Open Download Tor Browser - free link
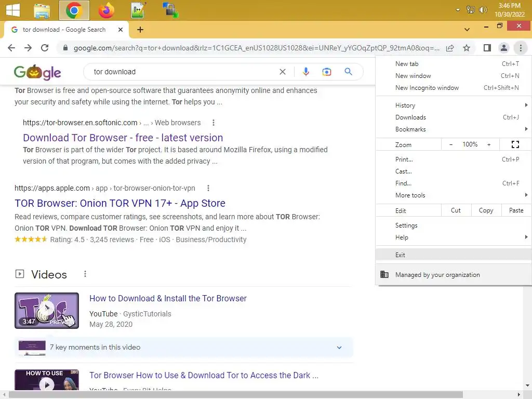The height and width of the screenshot is (399, 532). (123, 138)
